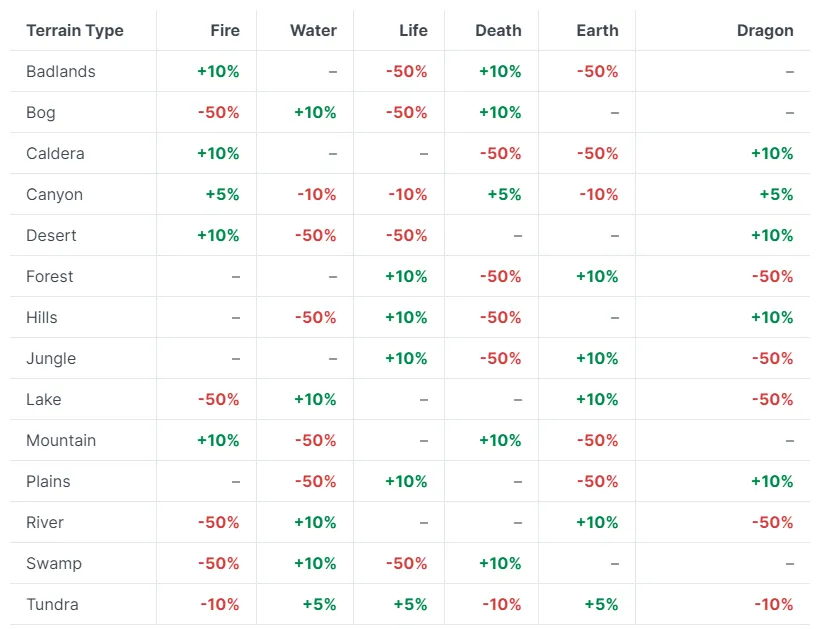Image resolution: width=823 pixels, height=629 pixels.
Task: Select the Water column header
Action: coord(313,30)
